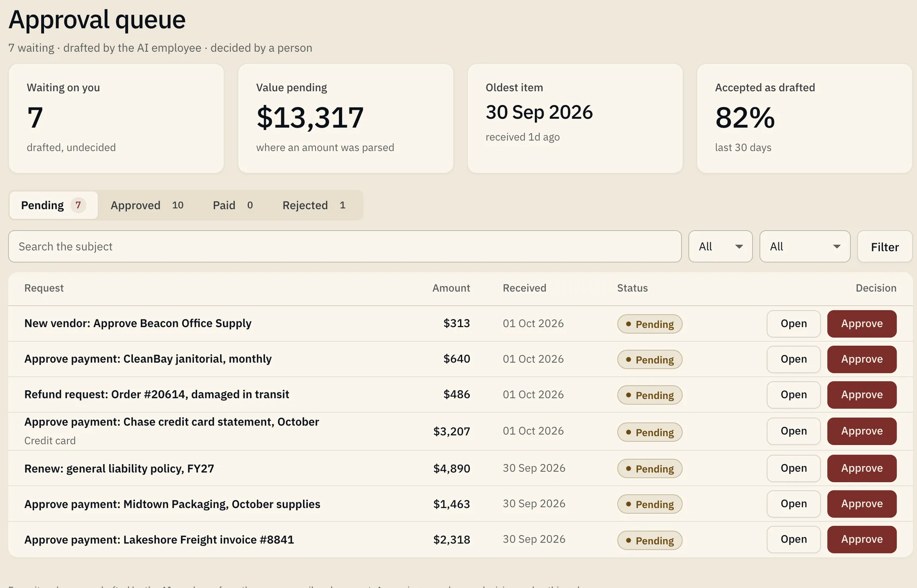917x588 pixels.
Task: Click the Amount column header
Action: [x=451, y=288]
